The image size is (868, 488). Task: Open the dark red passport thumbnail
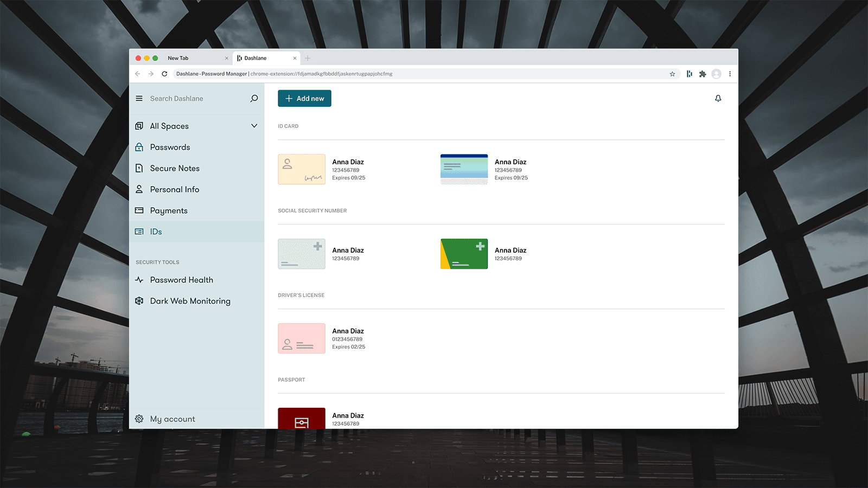click(x=302, y=418)
